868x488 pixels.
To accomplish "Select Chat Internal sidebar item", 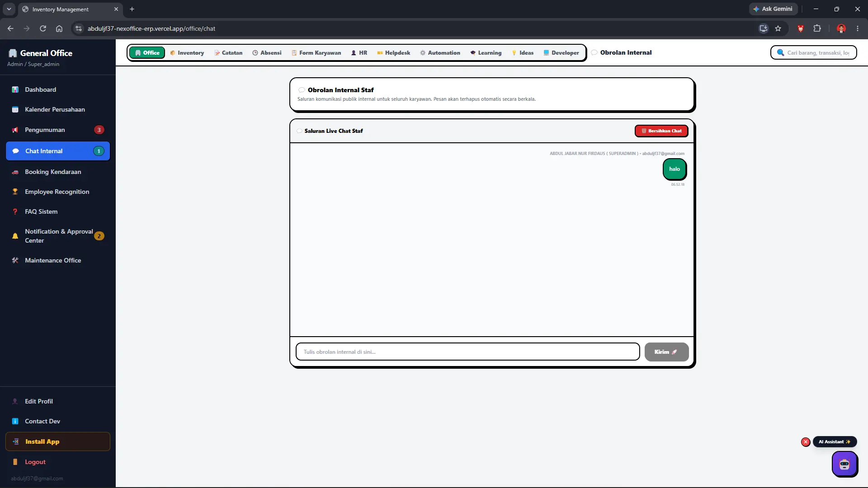I will [58, 151].
